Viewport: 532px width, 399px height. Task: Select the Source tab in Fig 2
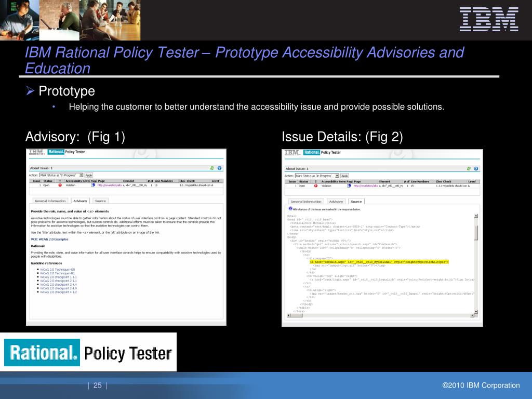[x=356, y=202]
